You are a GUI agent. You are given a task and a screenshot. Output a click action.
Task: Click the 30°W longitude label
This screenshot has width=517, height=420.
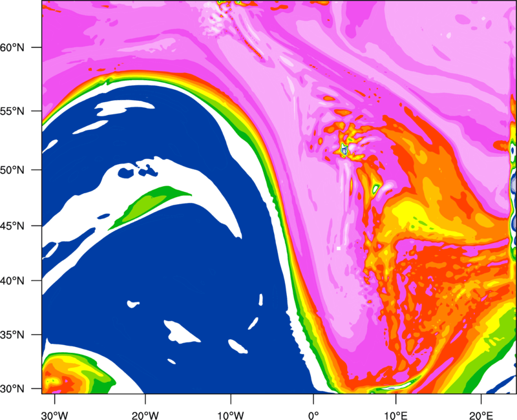coord(54,415)
